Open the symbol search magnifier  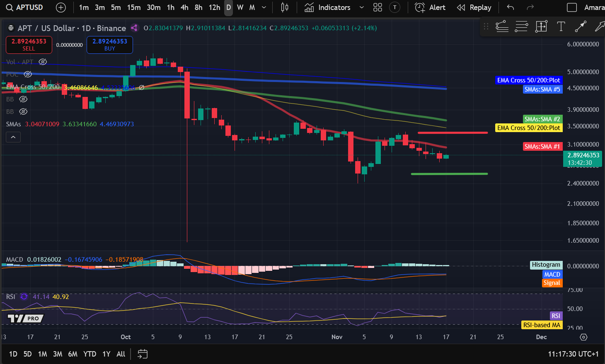tap(9, 7)
